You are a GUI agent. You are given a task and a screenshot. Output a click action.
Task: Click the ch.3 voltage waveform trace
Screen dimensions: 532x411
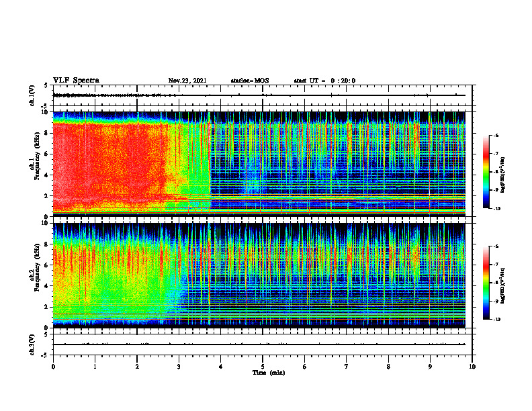point(259,345)
